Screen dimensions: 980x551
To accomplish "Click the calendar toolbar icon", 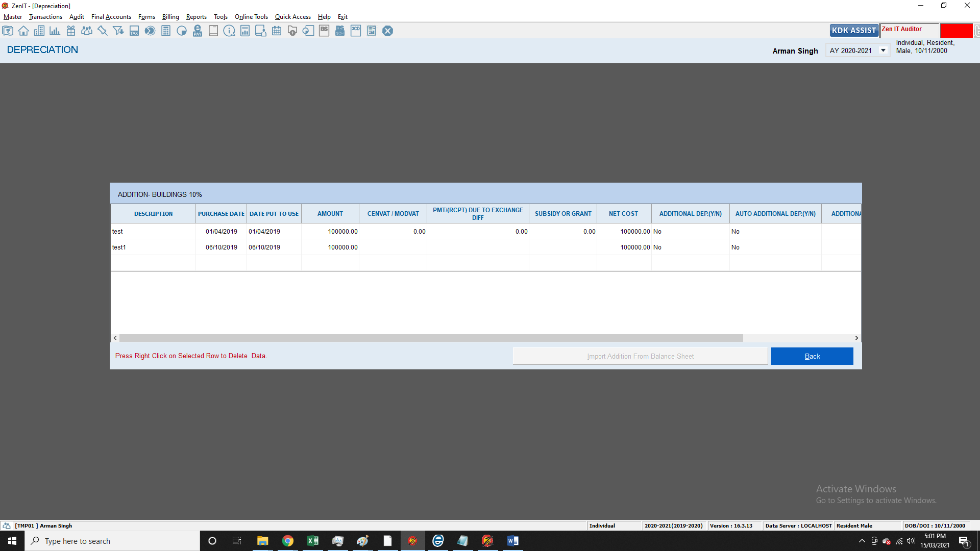I will (x=277, y=31).
